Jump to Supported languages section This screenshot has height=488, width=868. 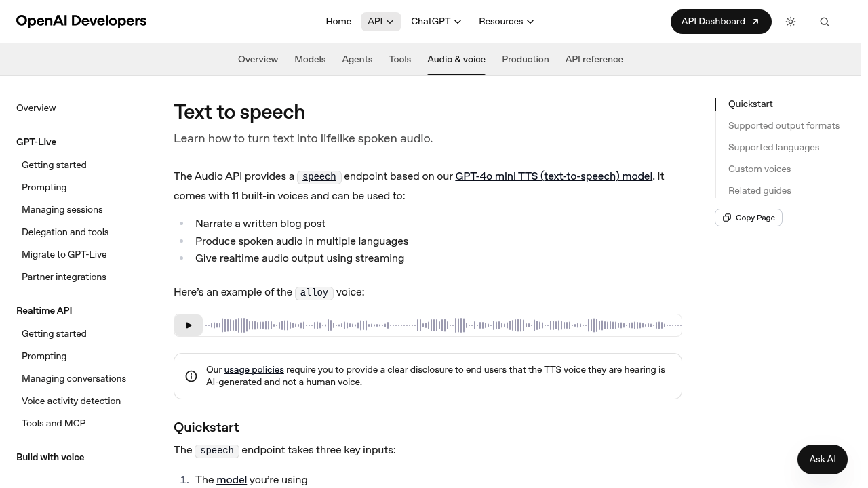tap(774, 148)
